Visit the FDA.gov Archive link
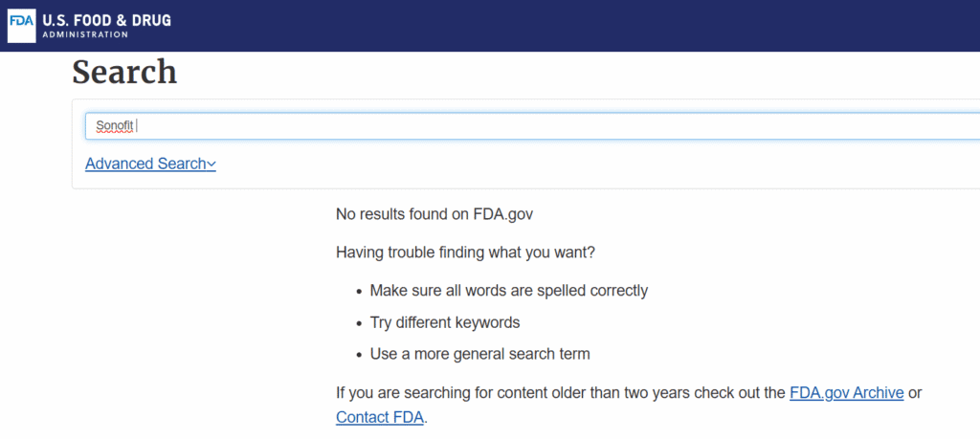Screen dimensions: 980x439 (x=846, y=393)
